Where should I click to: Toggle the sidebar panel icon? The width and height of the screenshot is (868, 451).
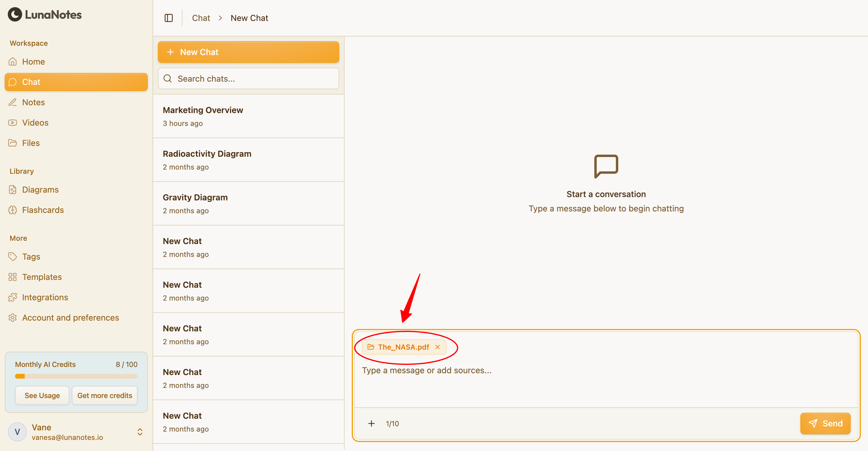168,18
